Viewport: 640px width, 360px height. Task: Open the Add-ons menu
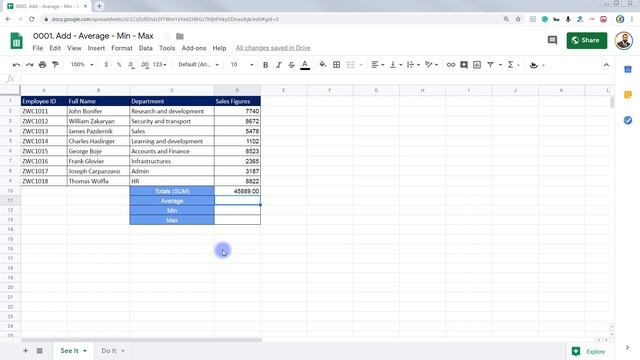coord(193,48)
